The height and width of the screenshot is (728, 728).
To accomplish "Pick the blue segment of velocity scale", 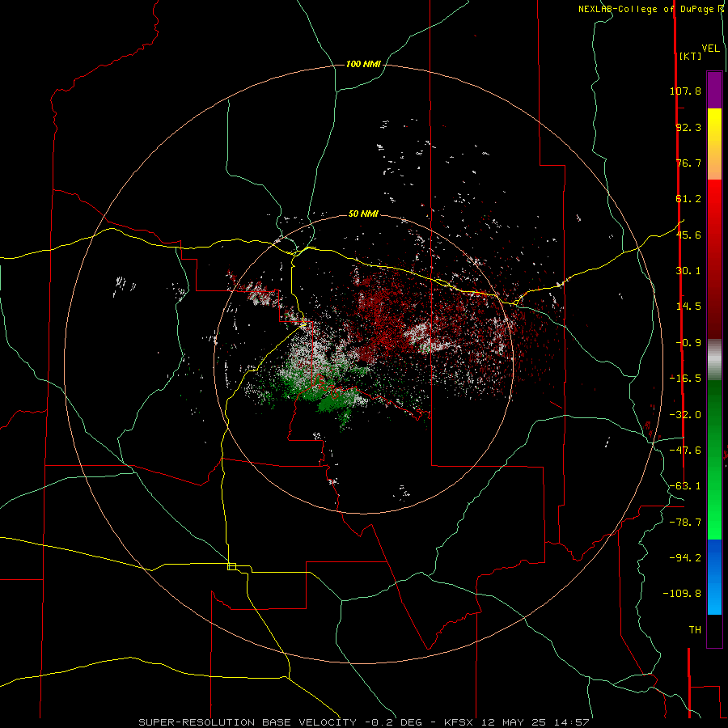I will coord(714,577).
